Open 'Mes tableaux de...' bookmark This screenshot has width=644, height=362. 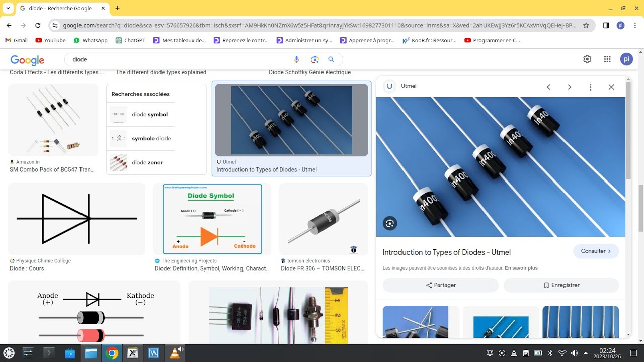(180, 40)
